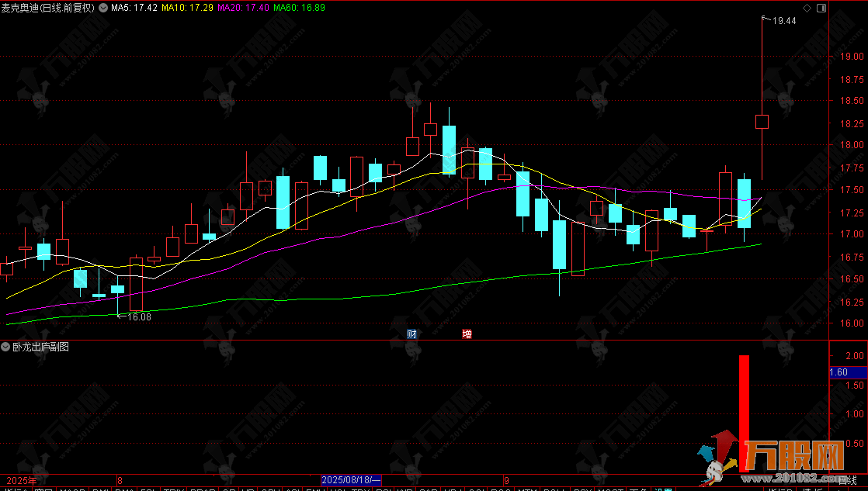Click the 16.75 price axis label
Image resolution: width=868 pixels, height=491 pixels.
click(x=852, y=257)
